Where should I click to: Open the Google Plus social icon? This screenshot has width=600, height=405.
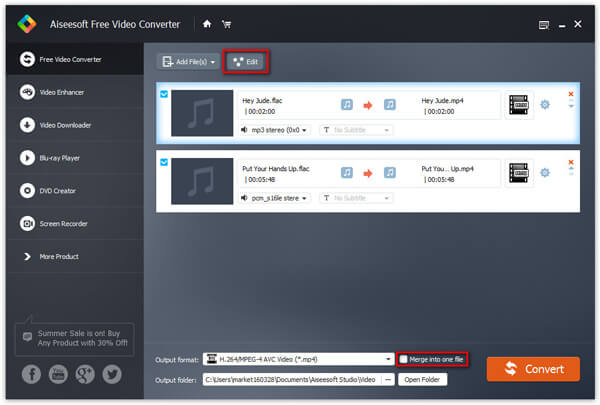click(85, 374)
